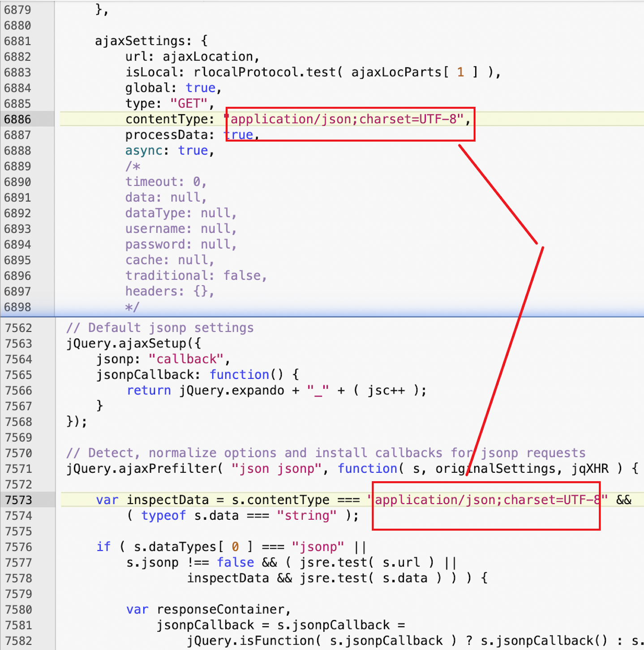Click the commented "data: null," line
The image size is (644, 650).
pyautogui.click(x=166, y=197)
